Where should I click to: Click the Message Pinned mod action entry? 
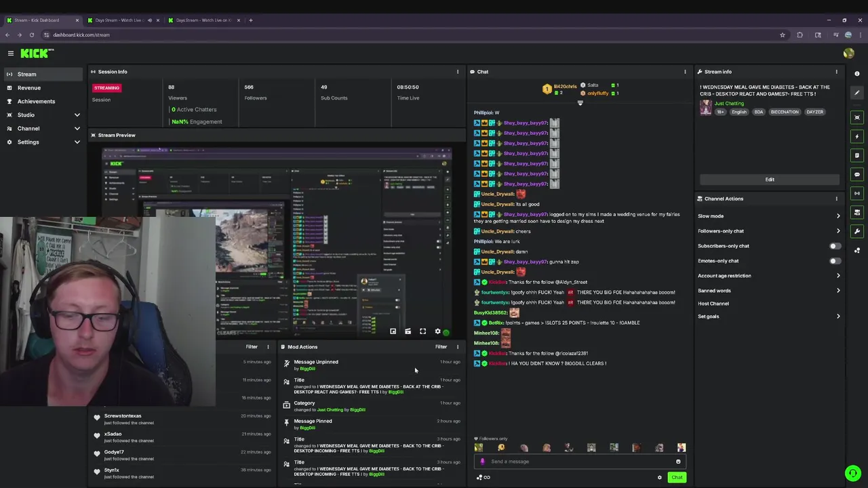(x=372, y=424)
